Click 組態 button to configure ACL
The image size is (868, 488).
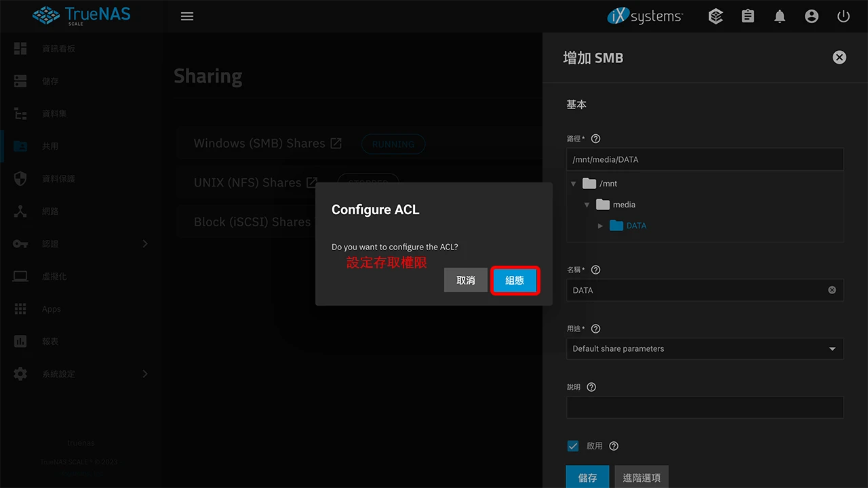(x=515, y=281)
